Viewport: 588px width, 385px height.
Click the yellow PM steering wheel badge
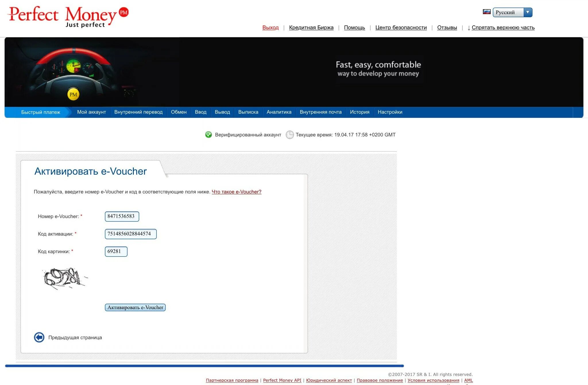click(x=73, y=95)
